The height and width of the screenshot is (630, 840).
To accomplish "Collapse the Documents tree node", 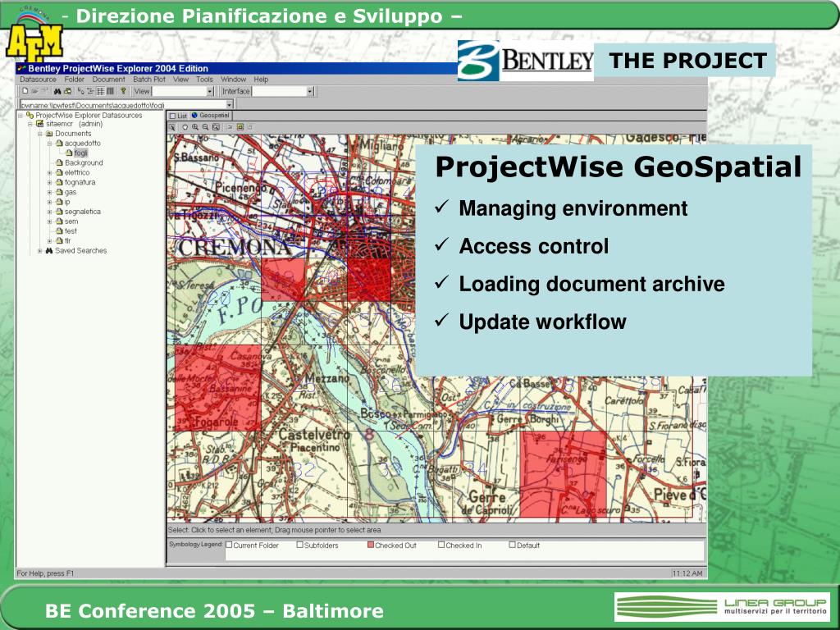I will click(x=39, y=134).
